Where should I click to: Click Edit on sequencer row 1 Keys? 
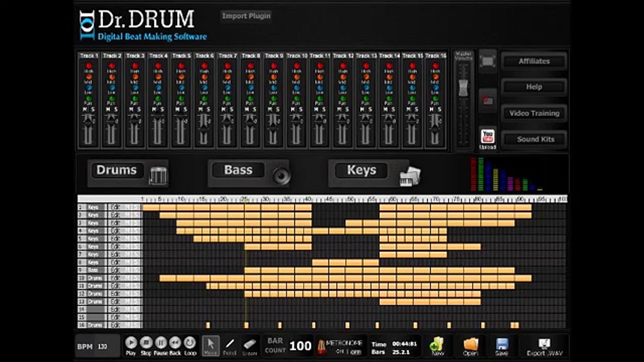115,207
